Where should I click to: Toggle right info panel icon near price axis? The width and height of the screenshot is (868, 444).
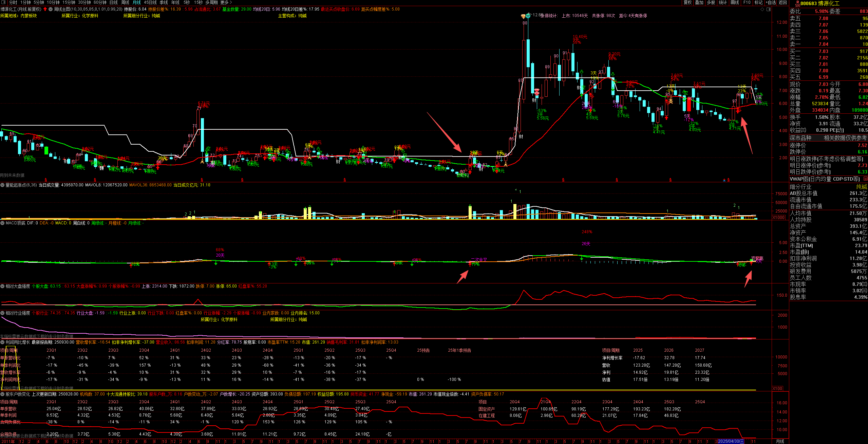[x=769, y=10]
